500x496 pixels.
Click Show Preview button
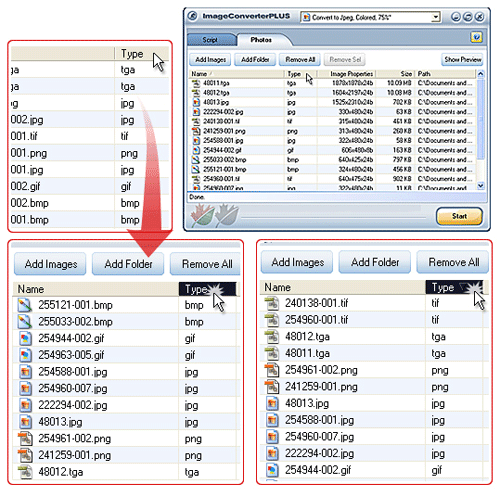[462, 60]
